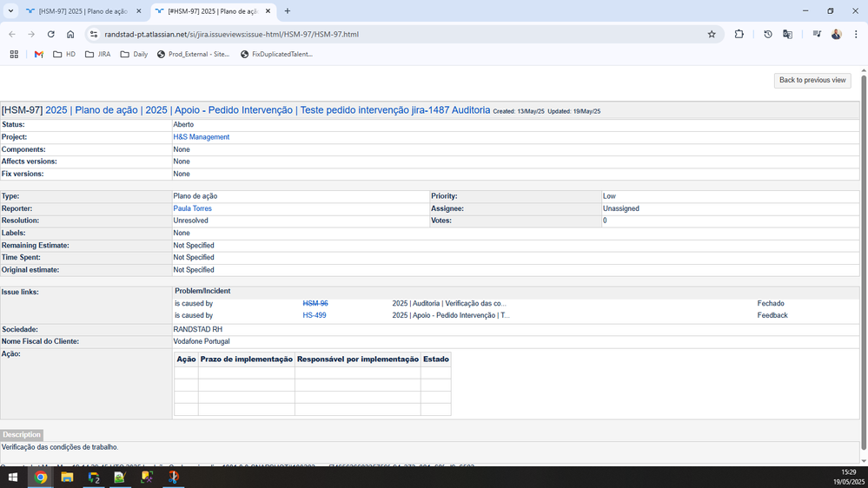This screenshot has height=488, width=868.
Task: Reload the page with refresh icon
Action: (51, 35)
